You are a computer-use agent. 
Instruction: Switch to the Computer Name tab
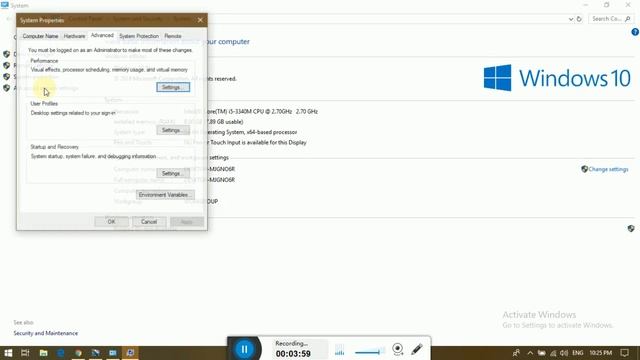pyautogui.click(x=40, y=36)
